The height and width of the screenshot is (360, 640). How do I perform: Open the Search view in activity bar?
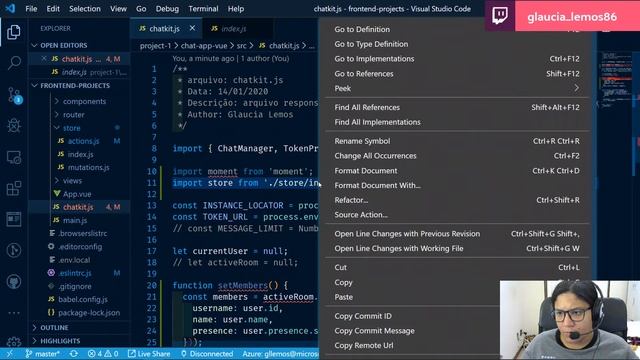[x=14, y=62]
